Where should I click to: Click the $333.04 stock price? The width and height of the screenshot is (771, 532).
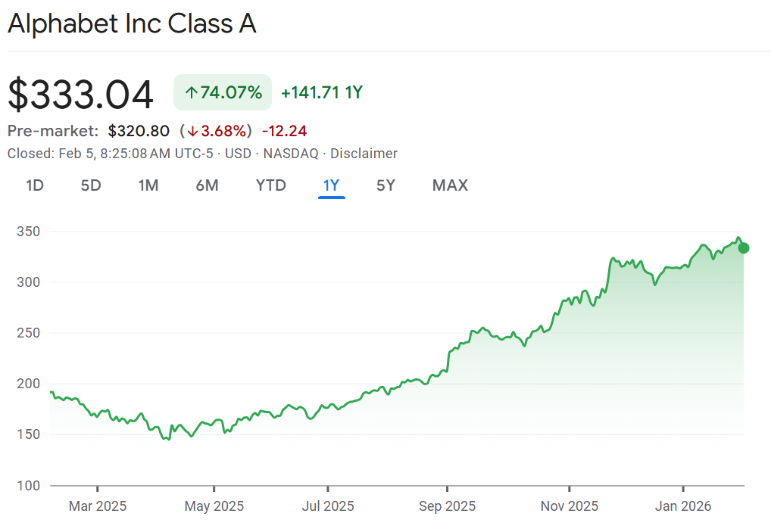click(x=80, y=95)
